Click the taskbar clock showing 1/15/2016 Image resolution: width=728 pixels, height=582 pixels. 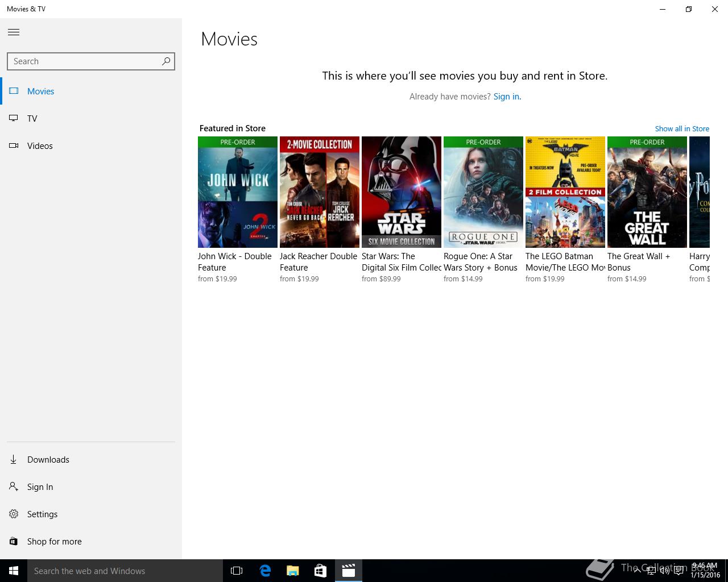point(705,571)
